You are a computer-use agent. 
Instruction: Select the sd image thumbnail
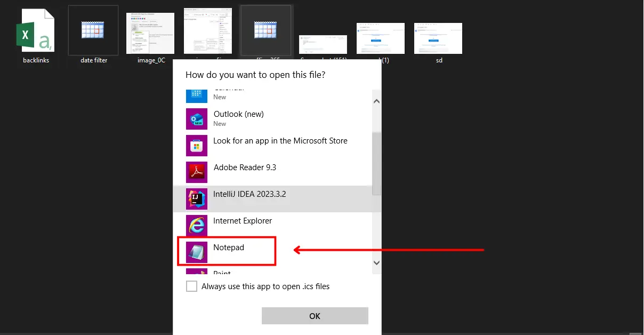tap(438, 38)
